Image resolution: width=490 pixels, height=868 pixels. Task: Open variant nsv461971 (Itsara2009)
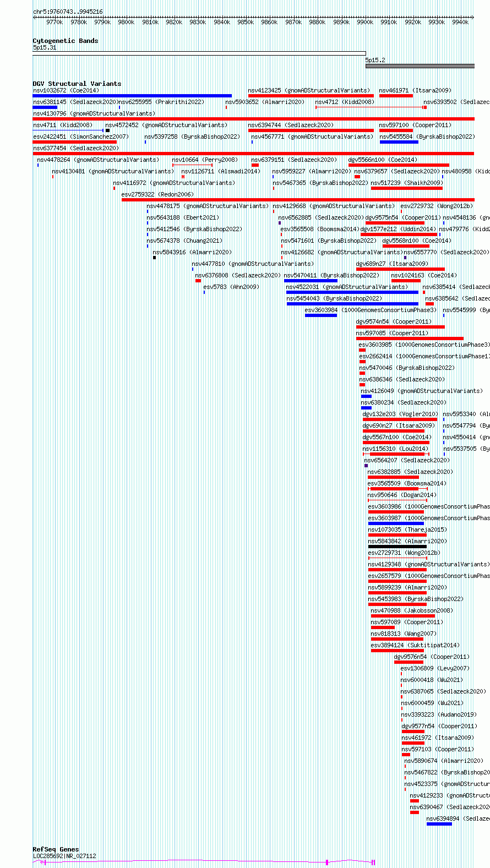click(415, 90)
